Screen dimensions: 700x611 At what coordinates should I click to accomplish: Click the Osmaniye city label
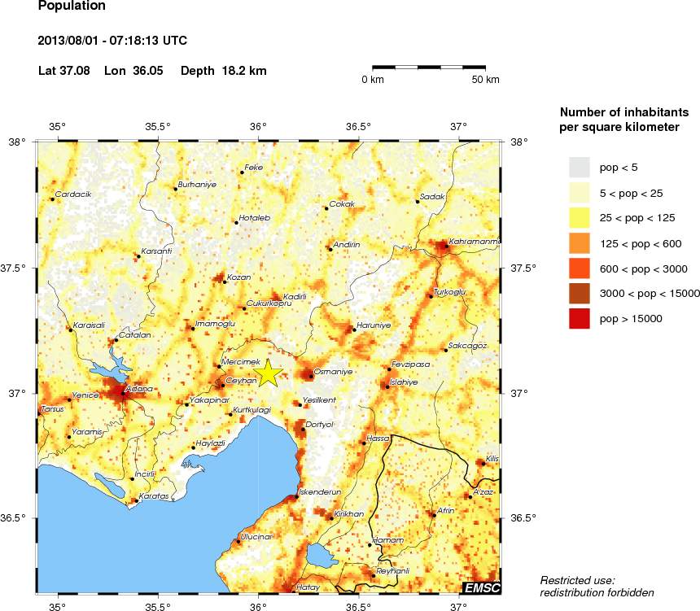tap(333, 371)
